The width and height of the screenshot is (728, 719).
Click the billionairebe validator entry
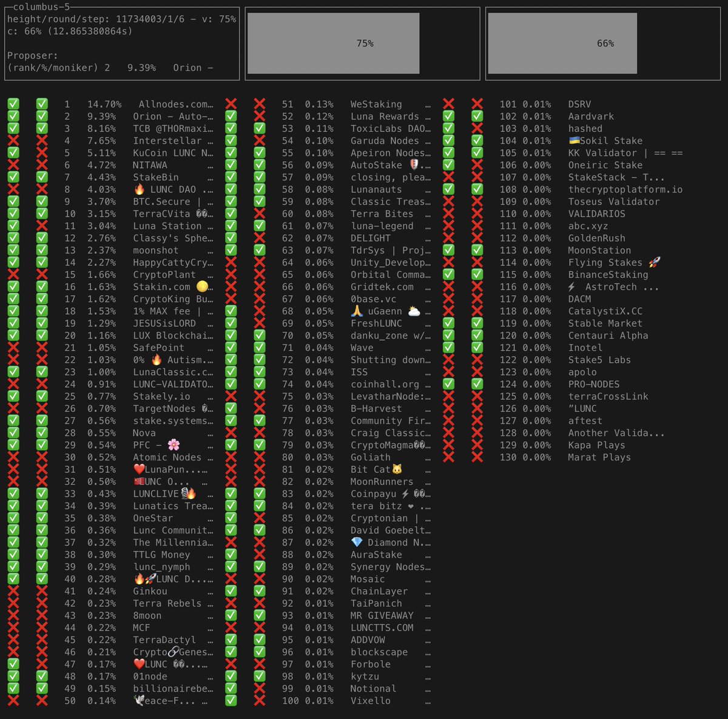[173, 688]
